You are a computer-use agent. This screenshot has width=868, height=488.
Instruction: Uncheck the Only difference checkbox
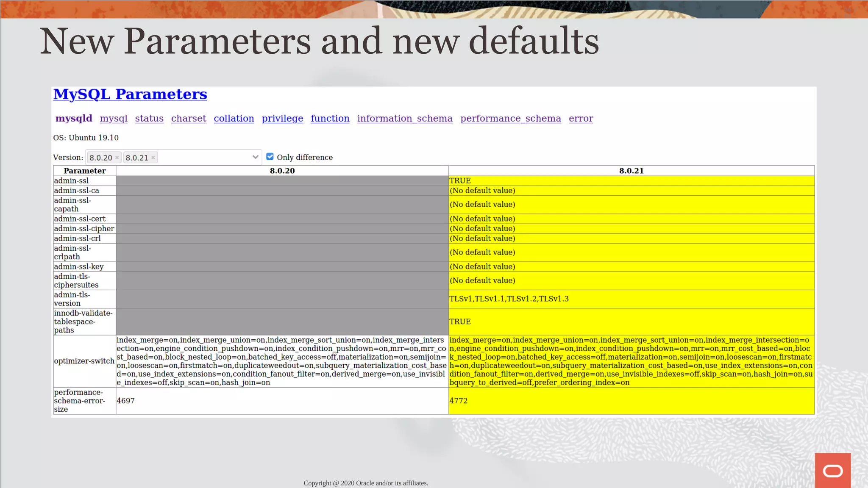(270, 157)
